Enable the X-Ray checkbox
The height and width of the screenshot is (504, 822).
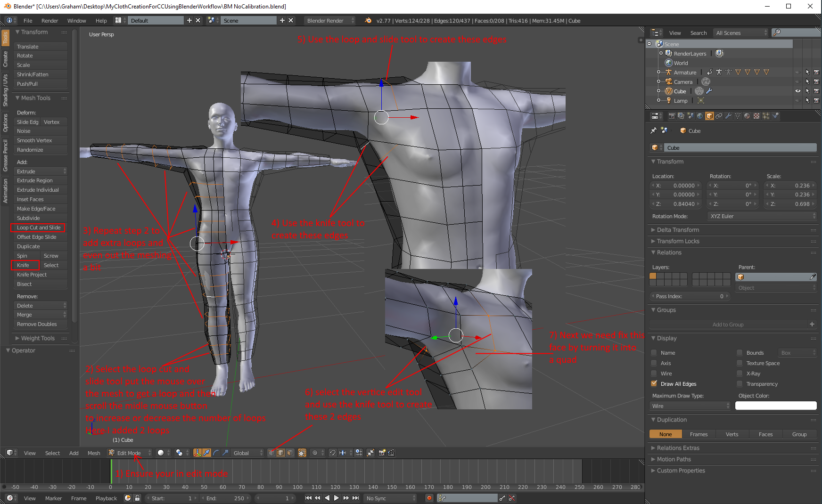point(740,373)
